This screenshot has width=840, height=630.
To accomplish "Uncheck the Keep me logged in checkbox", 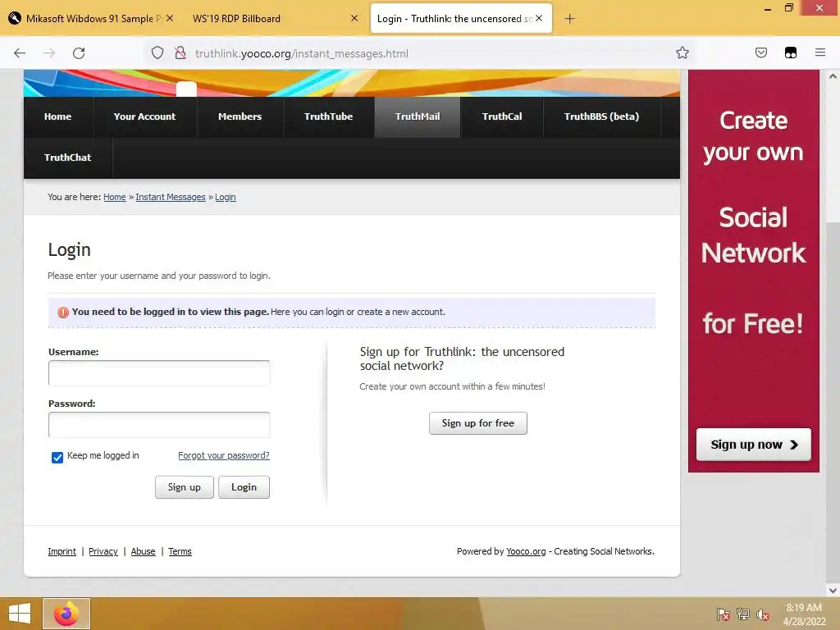I will (57, 457).
